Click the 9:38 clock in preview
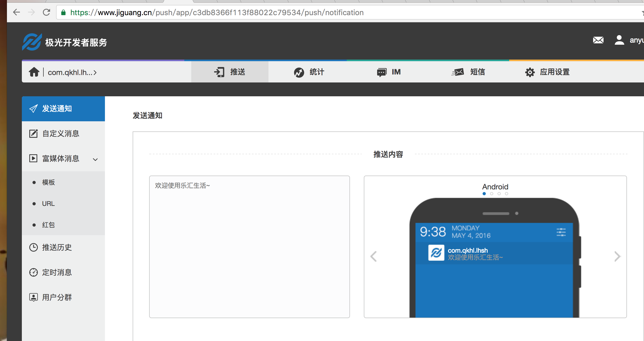The image size is (644, 341). coord(433,232)
